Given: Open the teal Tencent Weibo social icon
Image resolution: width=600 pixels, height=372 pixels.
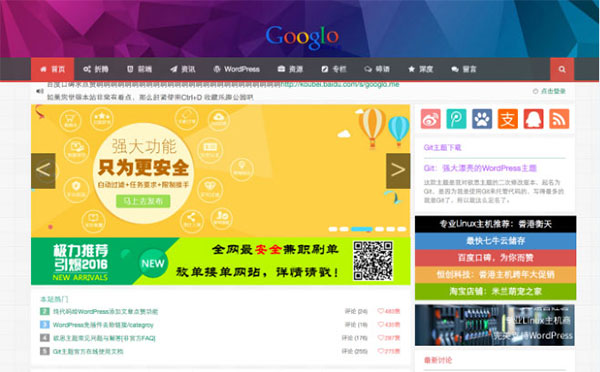Looking at the screenshot, I should [x=456, y=119].
